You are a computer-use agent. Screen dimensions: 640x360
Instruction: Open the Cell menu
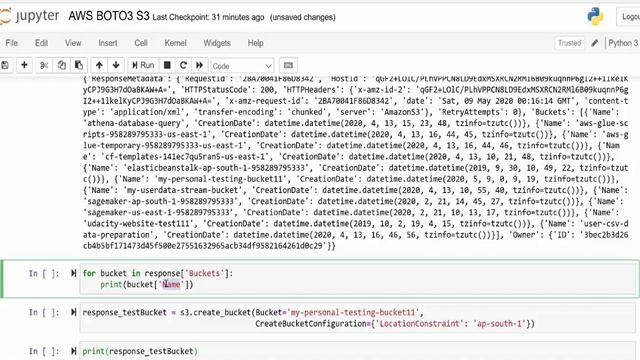pos(141,43)
